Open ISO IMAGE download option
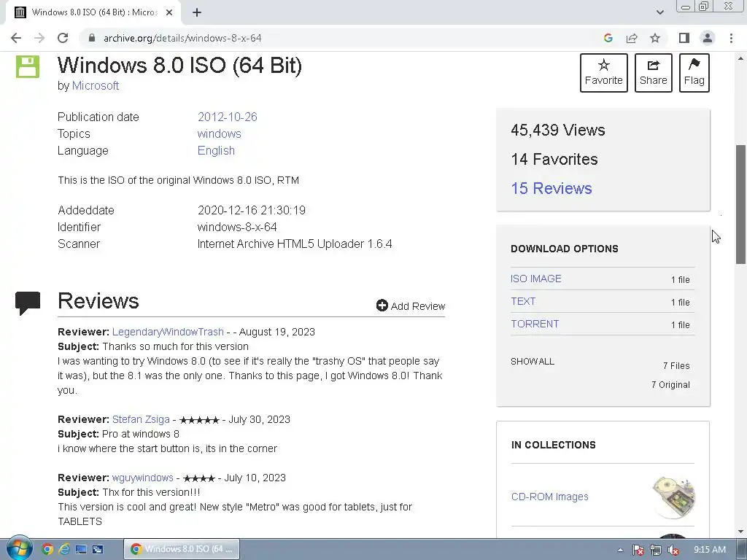747x560 pixels. pos(536,279)
